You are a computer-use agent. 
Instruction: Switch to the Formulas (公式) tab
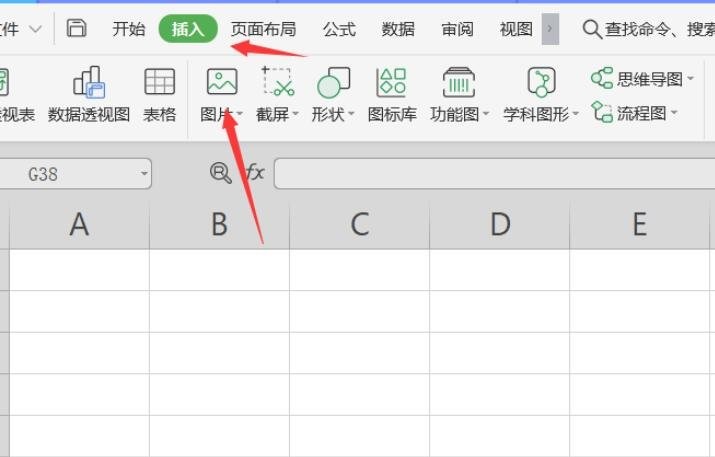[339, 29]
